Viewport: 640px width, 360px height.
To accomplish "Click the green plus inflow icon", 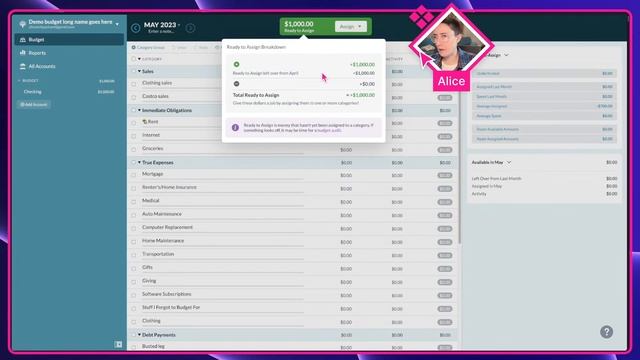I will (x=236, y=64).
